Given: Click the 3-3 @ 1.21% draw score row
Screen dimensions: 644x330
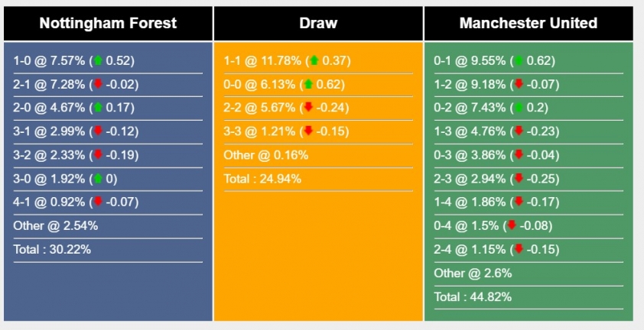Looking at the screenshot, I should tap(318, 131).
